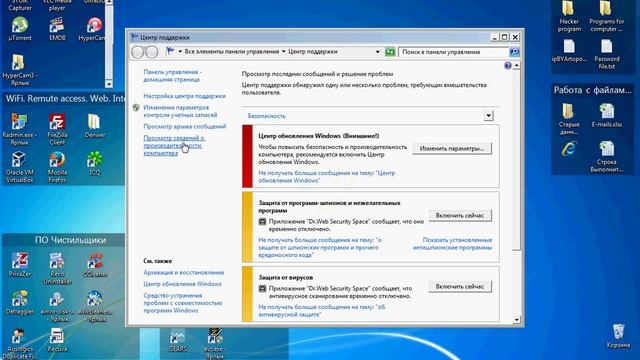The height and width of the screenshot is (360, 640).
Task: Open the 'Строка Выполнить' file icon
Action: point(607,156)
